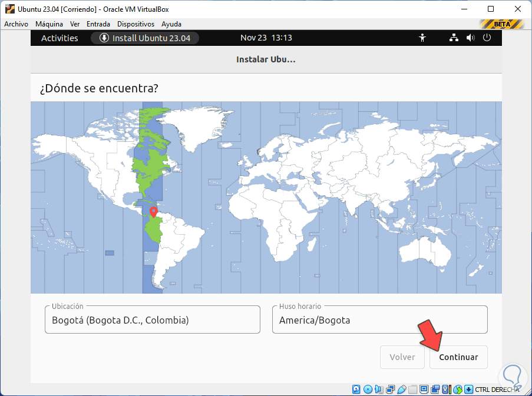The width and height of the screenshot is (532, 396).
Task: Click the display settings status icon
Action: [x=424, y=390]
